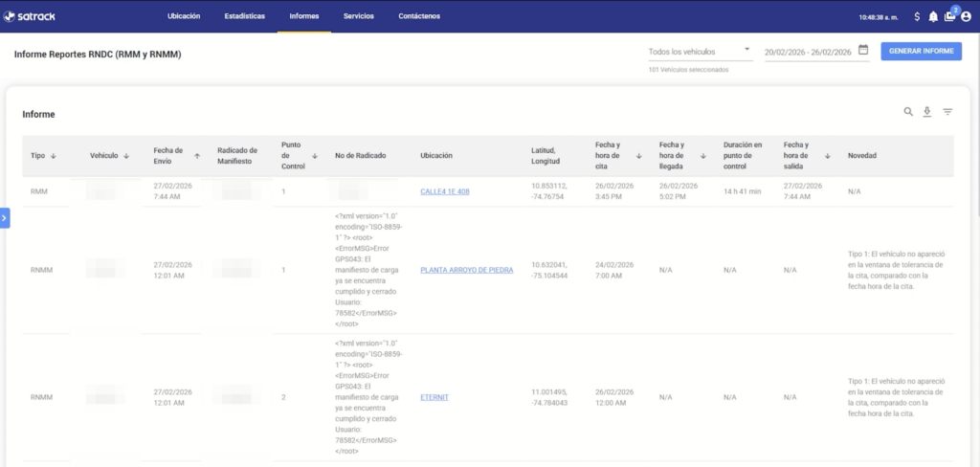
Task: Click the Satrack logo
Action: pyautogui.click(x=30, y=16)
